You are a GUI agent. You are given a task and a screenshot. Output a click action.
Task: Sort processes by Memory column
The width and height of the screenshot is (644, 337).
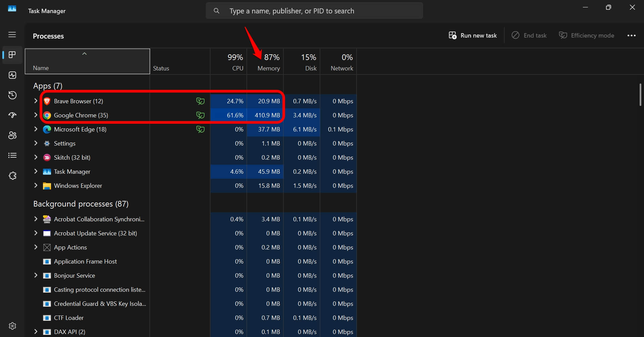point(265,62)
